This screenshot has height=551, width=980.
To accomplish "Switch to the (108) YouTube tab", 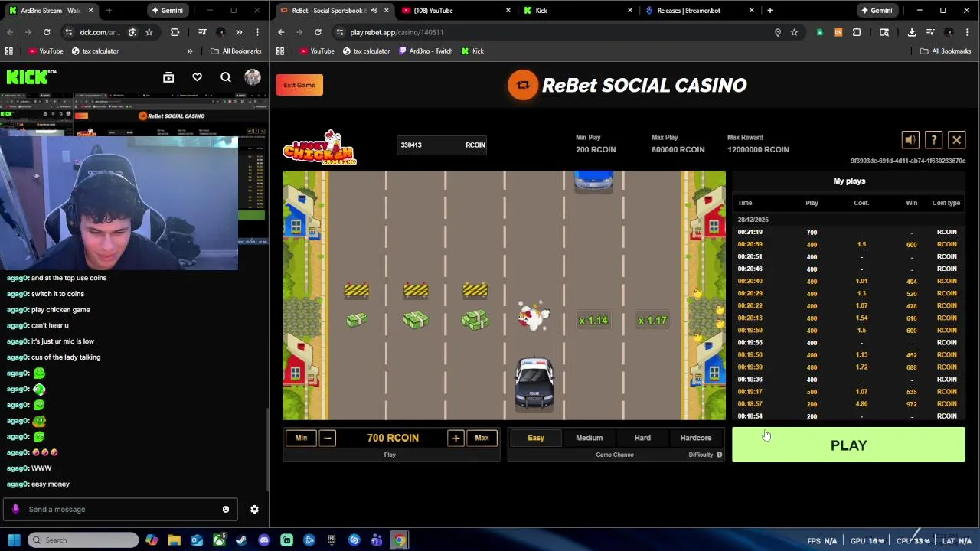I will click(x=455, y=11).
